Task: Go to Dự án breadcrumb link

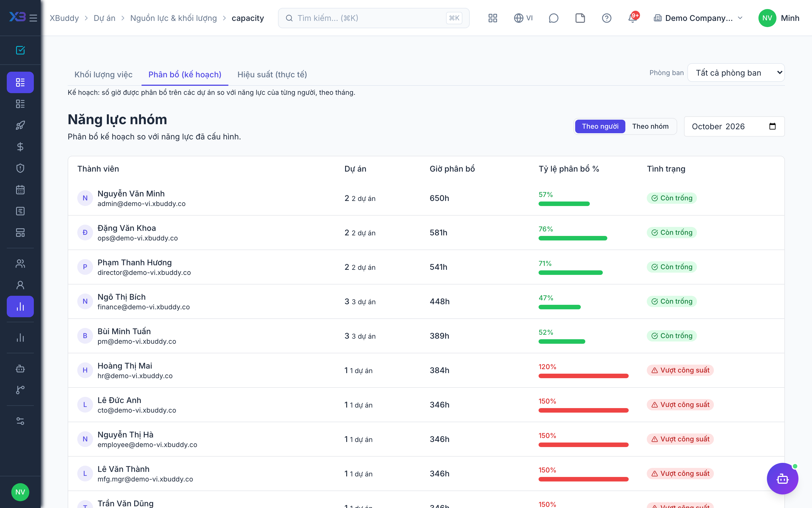Action: click(104, 18)
